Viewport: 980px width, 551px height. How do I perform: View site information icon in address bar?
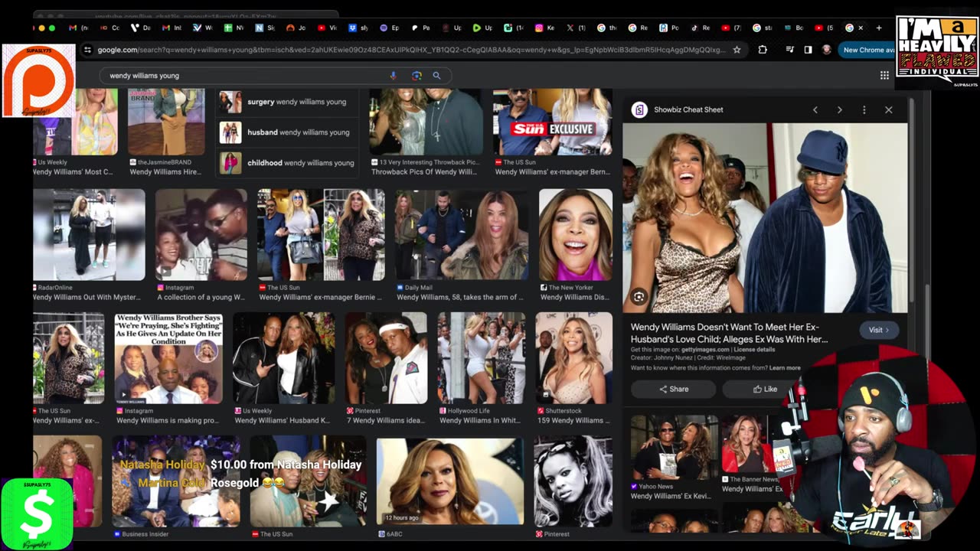pyautogui.click(x=87, y=50)
